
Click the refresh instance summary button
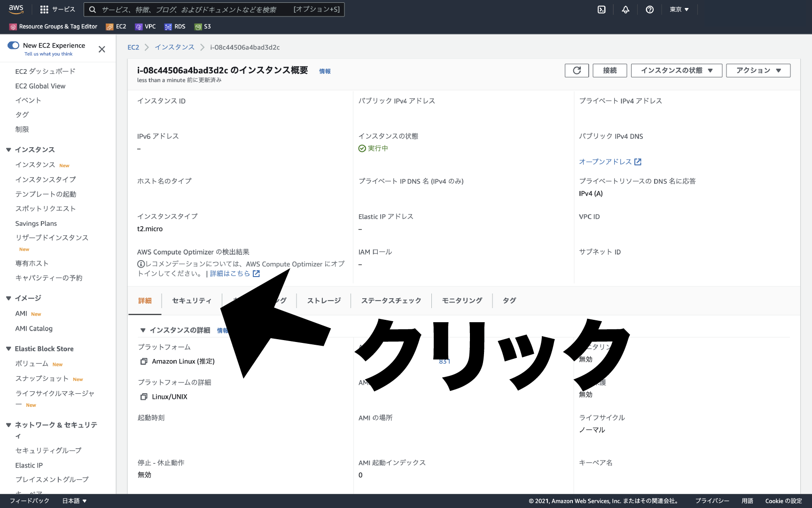pos(577,71)
